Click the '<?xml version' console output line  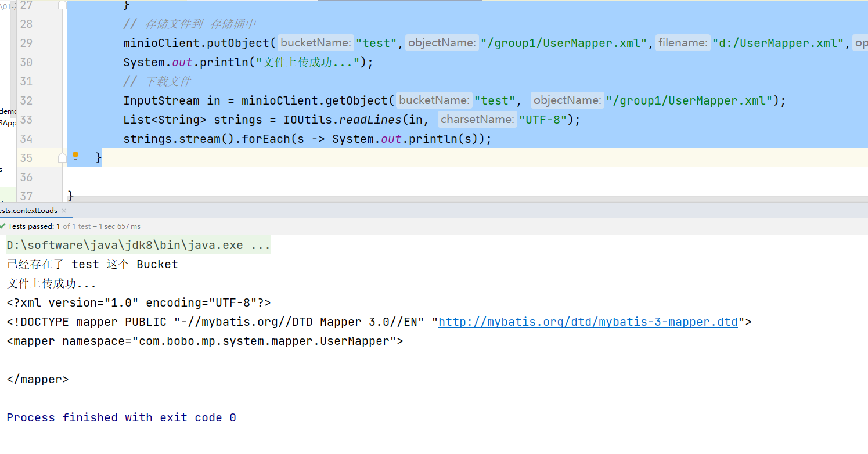click(x=139, y=302)
